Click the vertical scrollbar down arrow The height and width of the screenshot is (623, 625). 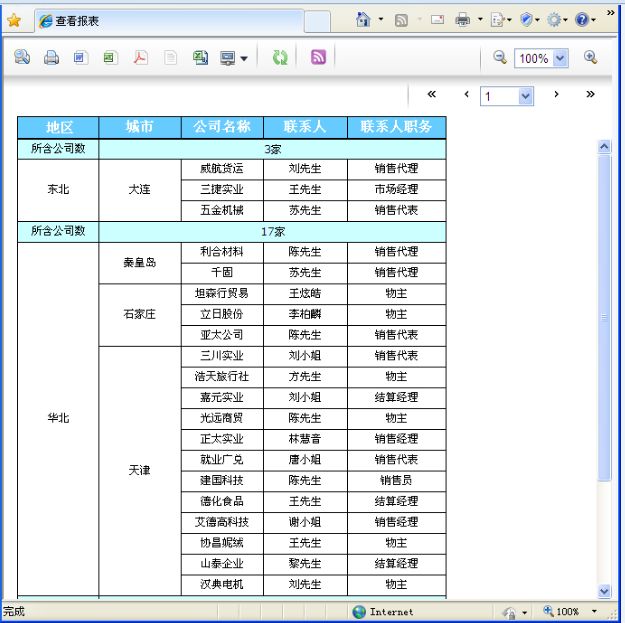click(x=604, y=590)
